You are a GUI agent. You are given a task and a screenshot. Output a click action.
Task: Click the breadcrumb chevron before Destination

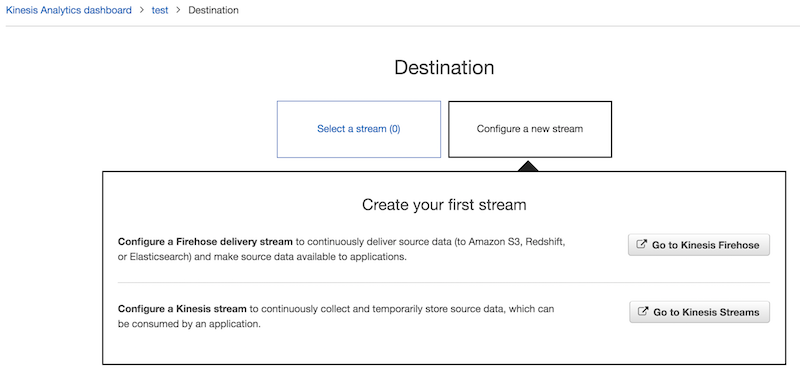179,10
